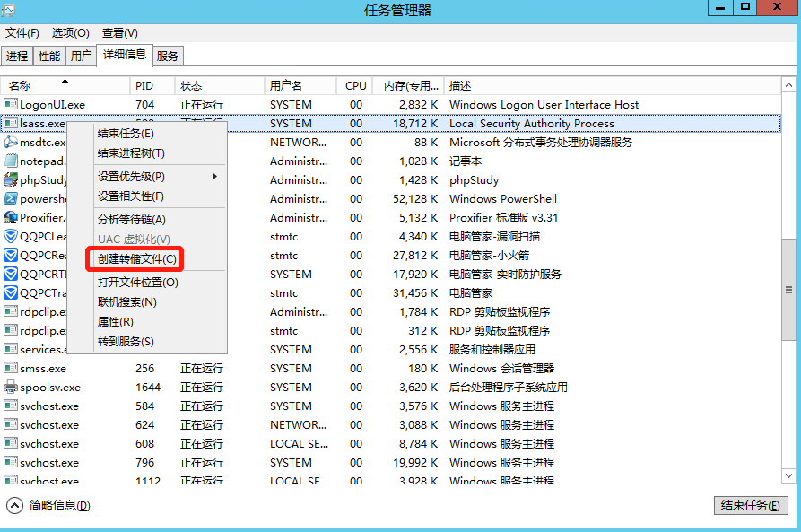Click 'LOCAL SE...' user of PID 608
This screenshot has height=532, width=801.
[x=299, y=443]
